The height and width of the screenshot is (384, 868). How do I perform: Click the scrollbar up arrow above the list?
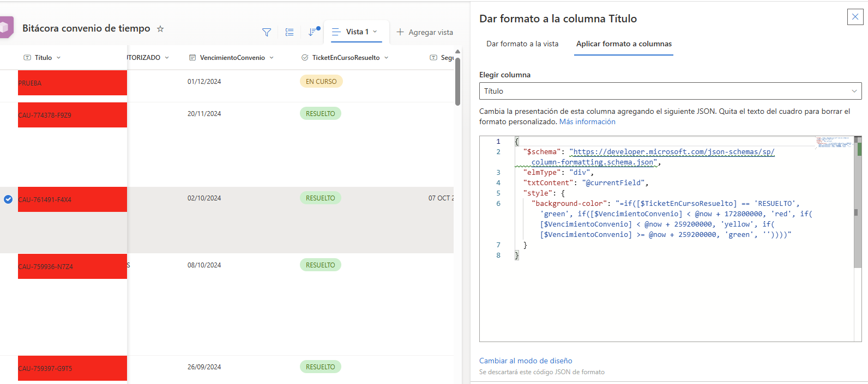(x=458, y=52)
